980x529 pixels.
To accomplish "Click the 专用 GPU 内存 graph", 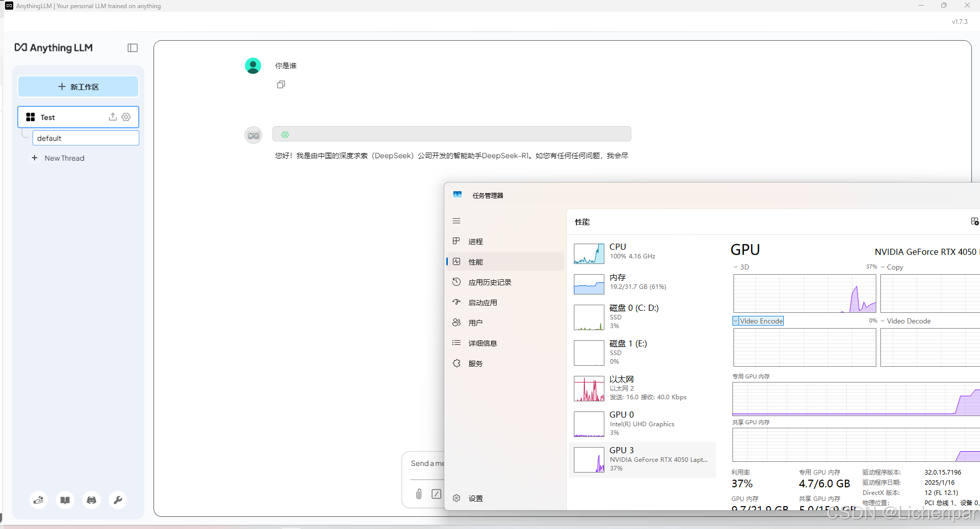I will point(856,399).
